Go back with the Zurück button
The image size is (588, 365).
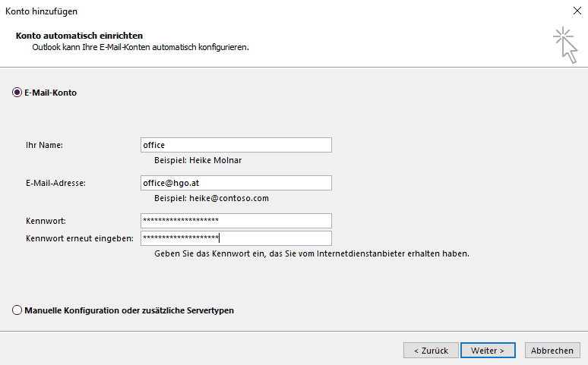pos(431,350)
